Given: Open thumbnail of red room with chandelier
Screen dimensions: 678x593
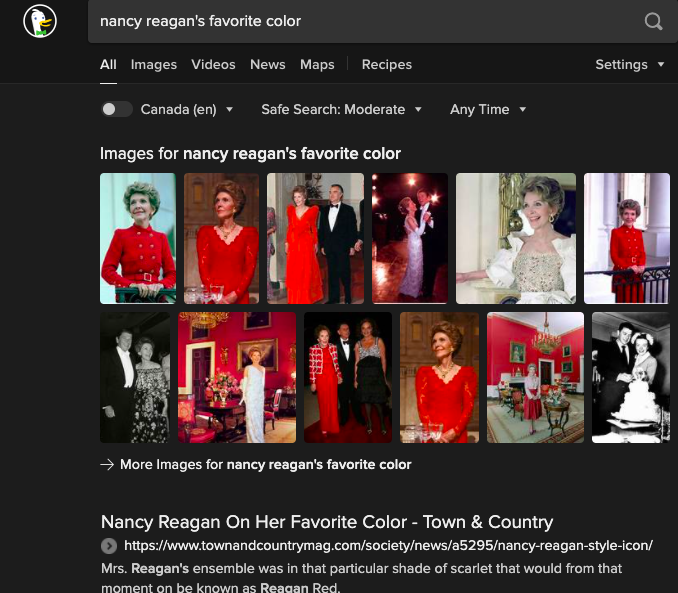Looking at the screenshot, I should point(535,378).
